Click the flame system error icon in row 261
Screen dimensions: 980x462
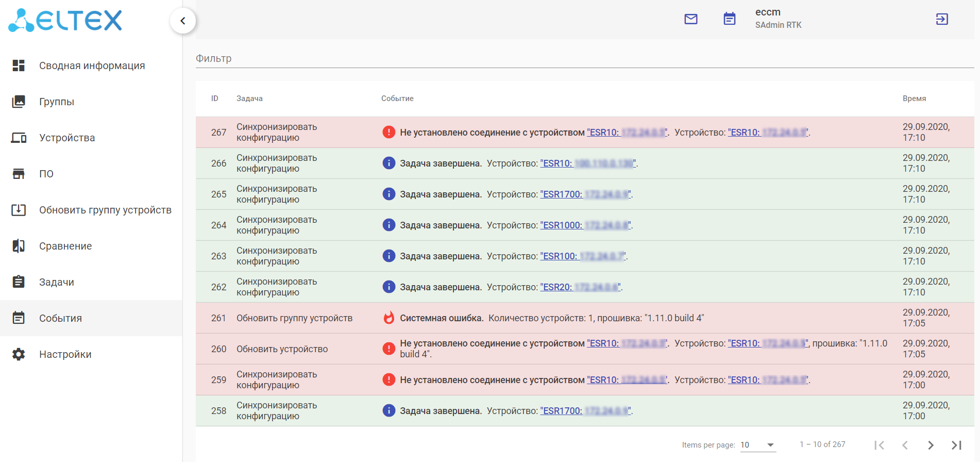coord(389,318)
